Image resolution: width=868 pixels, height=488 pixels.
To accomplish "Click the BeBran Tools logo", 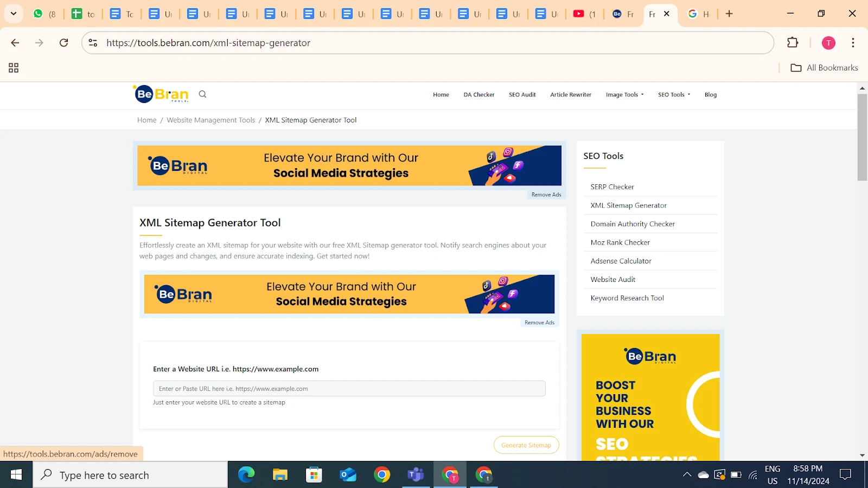I will (161, 94).
